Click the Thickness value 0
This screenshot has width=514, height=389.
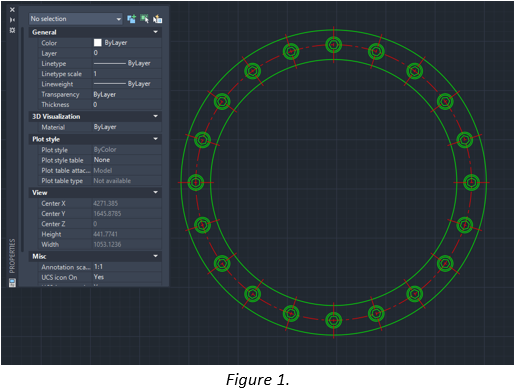point(127,105)
